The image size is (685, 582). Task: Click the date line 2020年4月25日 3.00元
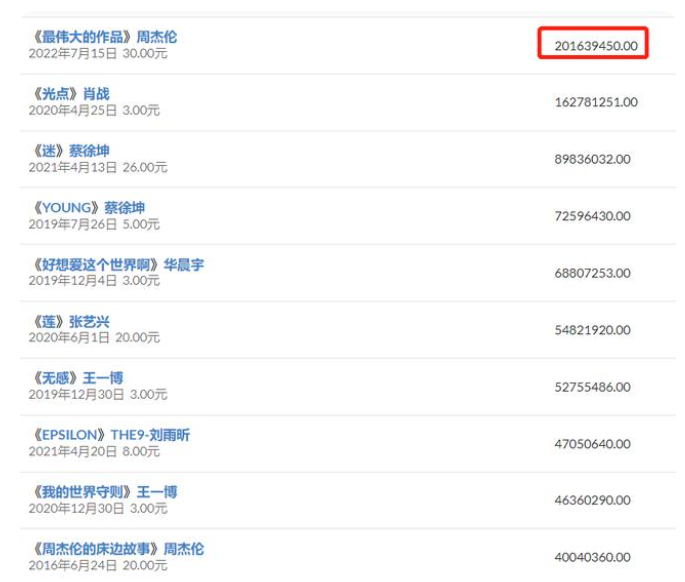click(94, 110)
